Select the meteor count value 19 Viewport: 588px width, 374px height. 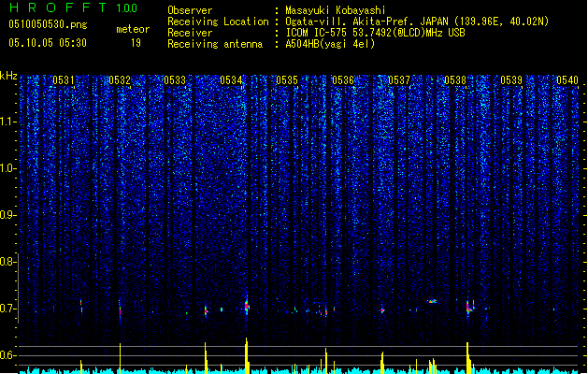[x=136, y=43]
